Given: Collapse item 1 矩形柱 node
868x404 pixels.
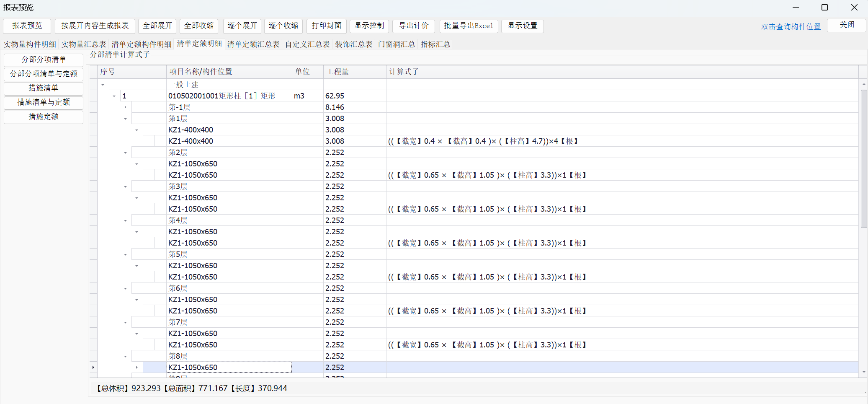Looking at the screenshot, I should (114, 96).
